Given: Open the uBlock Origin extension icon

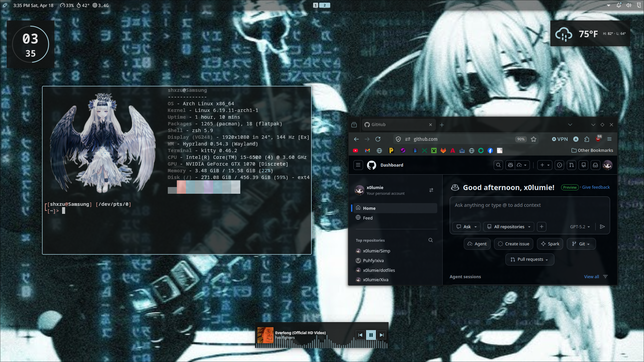Looking at the screenshot, I should tap(598, 138).
